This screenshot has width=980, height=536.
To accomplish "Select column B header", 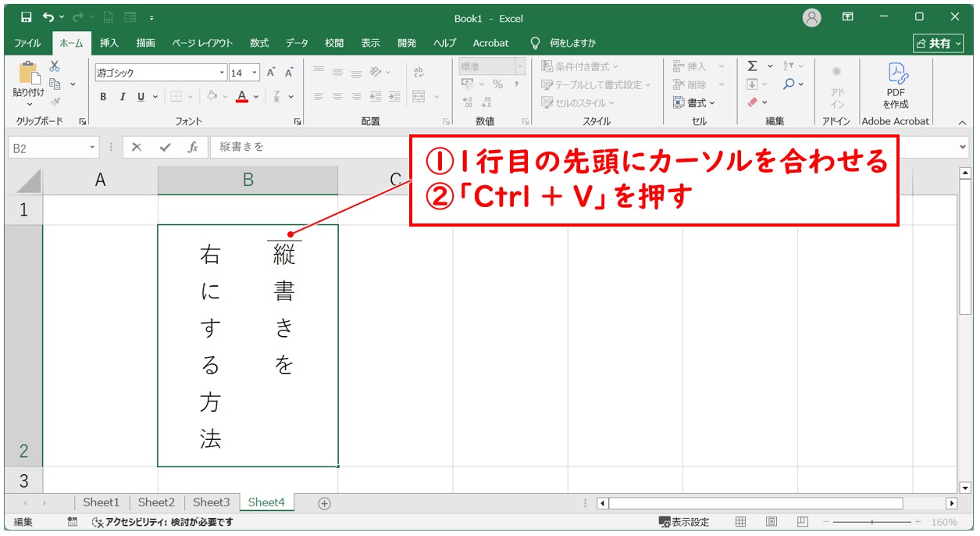I will coord(248,180).
